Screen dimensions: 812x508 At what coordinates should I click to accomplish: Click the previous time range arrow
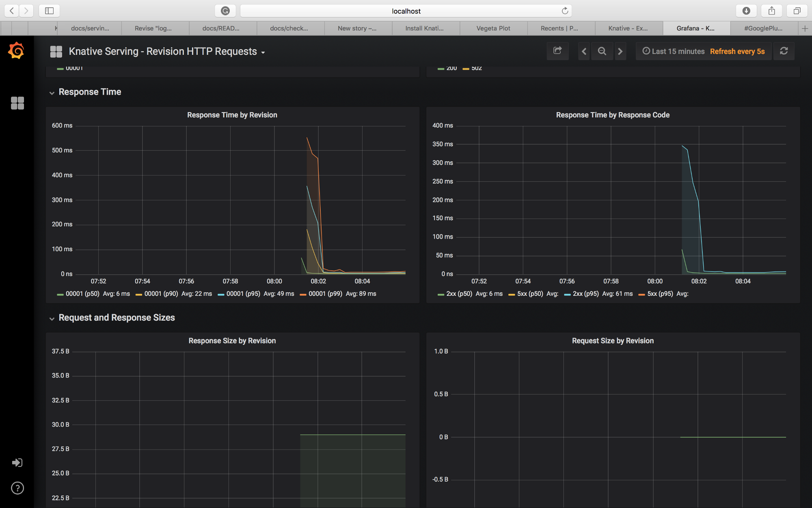click(583, 51)
